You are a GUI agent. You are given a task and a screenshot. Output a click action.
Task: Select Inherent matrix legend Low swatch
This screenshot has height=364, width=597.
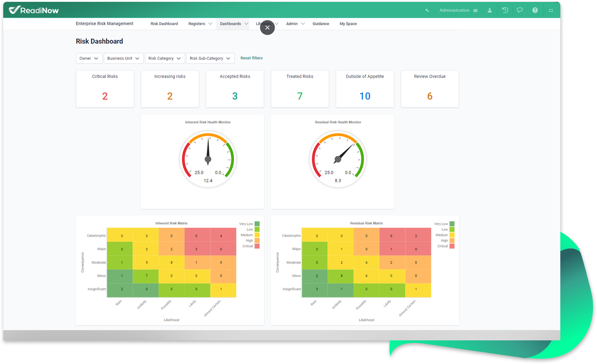point(257,230)
